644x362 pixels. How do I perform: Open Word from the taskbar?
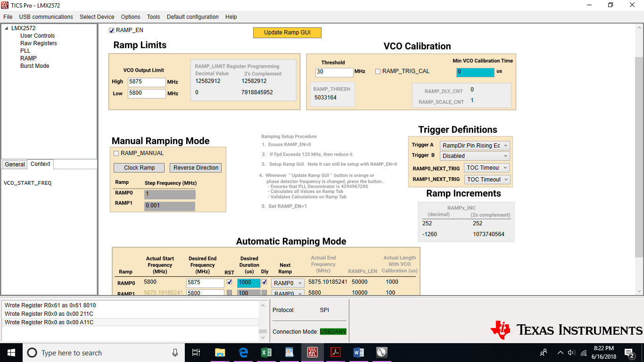pyautogui.click(x=358, y=353)
